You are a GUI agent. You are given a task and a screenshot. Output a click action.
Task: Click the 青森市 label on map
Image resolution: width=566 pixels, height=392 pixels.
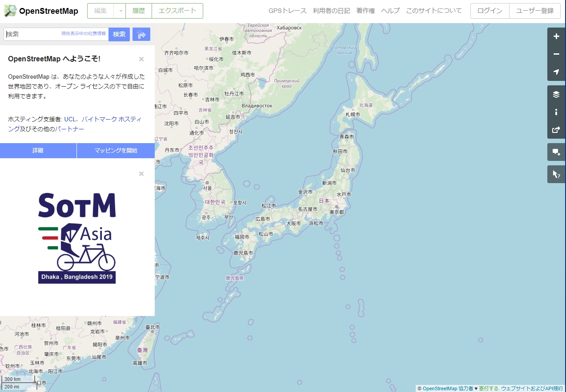point(347,136)
